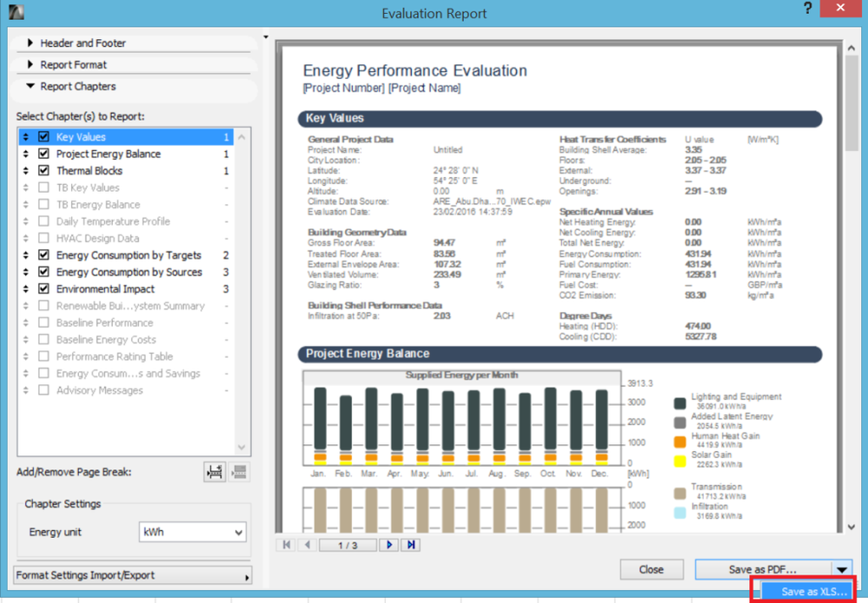Click the reorder handle beside Thermal Blocks

[26, 171]
